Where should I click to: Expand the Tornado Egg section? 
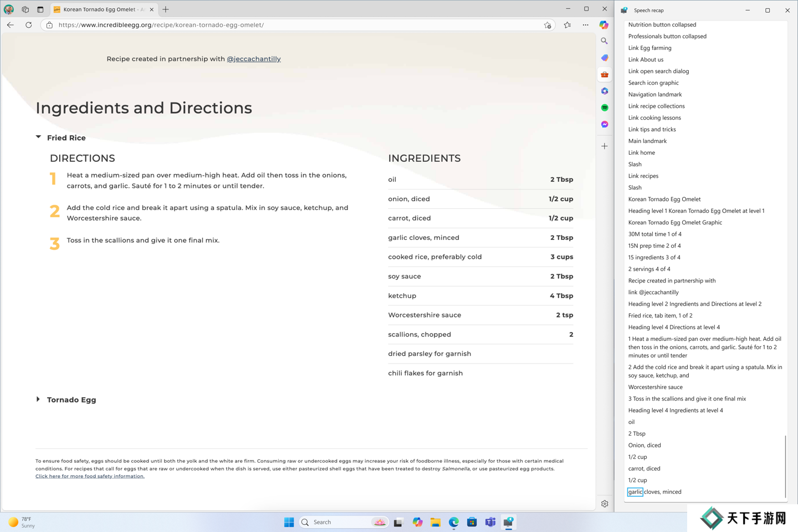38,400
